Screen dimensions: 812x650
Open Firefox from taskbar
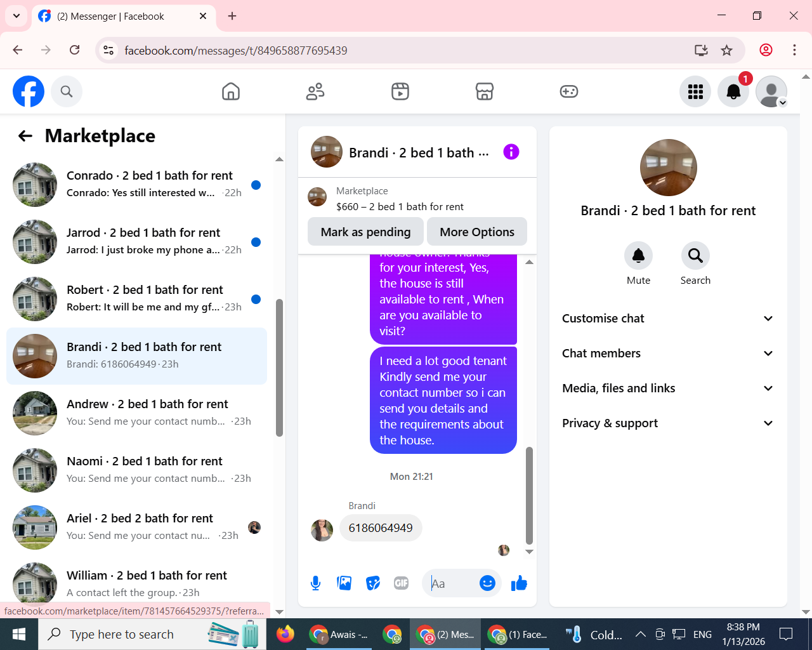click(x=285, y=634)
